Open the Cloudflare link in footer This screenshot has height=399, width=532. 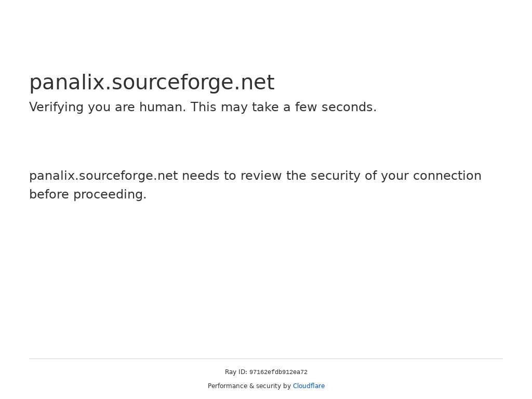coord(309,386)
